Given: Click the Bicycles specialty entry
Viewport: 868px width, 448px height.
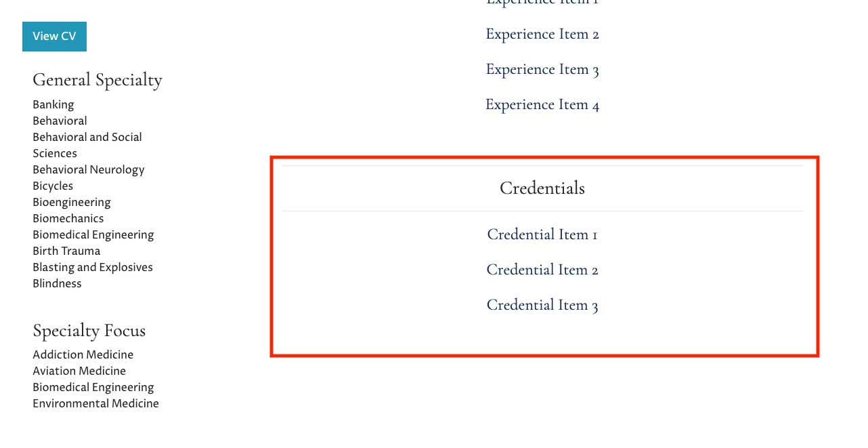Looking at the screenshot, I should (53, 186).
